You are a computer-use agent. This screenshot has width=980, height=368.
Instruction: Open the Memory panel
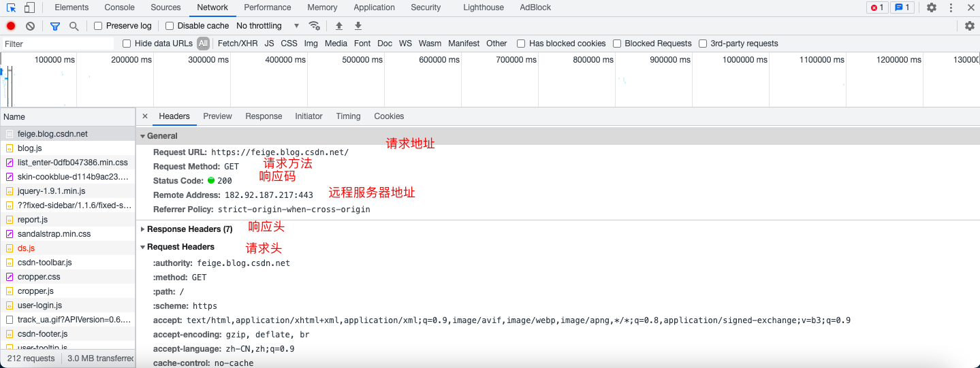[x=322, y=7]
